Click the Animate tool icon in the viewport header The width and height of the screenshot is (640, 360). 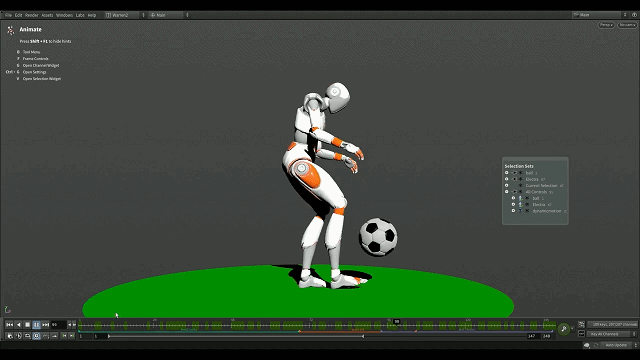(11, 30)
